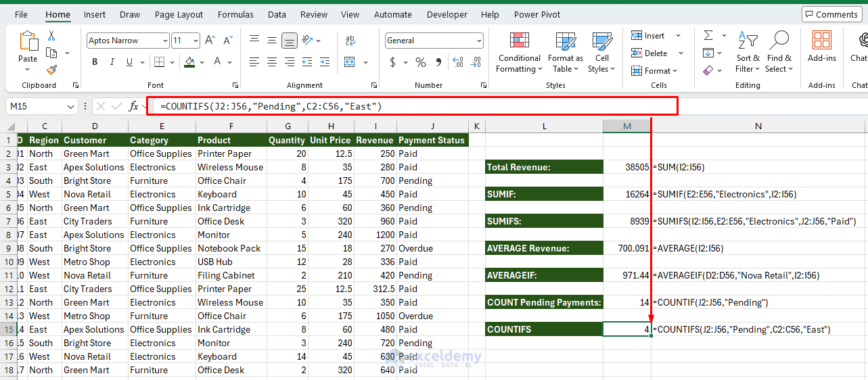
Task: Apply percent style
Action: coord(421,62)
